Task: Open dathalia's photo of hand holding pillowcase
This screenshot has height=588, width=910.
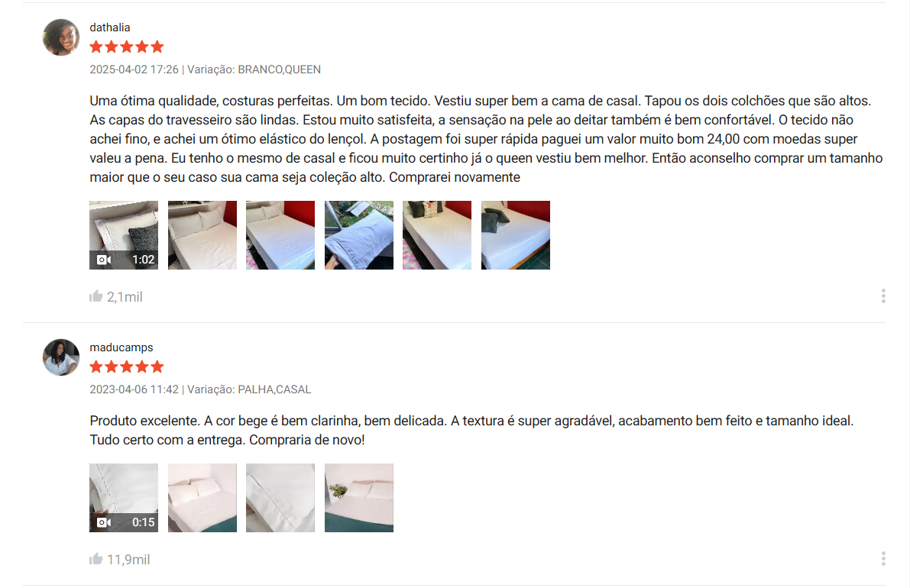Action: [358, 235]
